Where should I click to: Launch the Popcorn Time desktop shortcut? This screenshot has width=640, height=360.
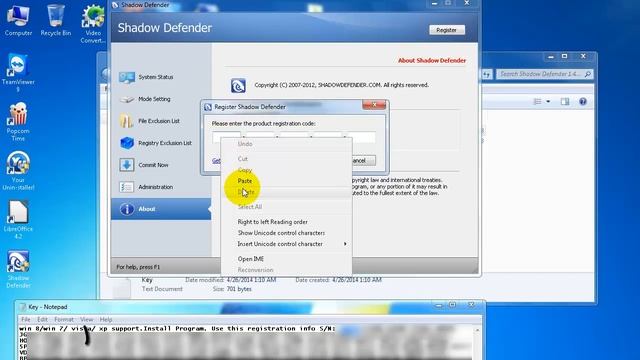point(18,122)
